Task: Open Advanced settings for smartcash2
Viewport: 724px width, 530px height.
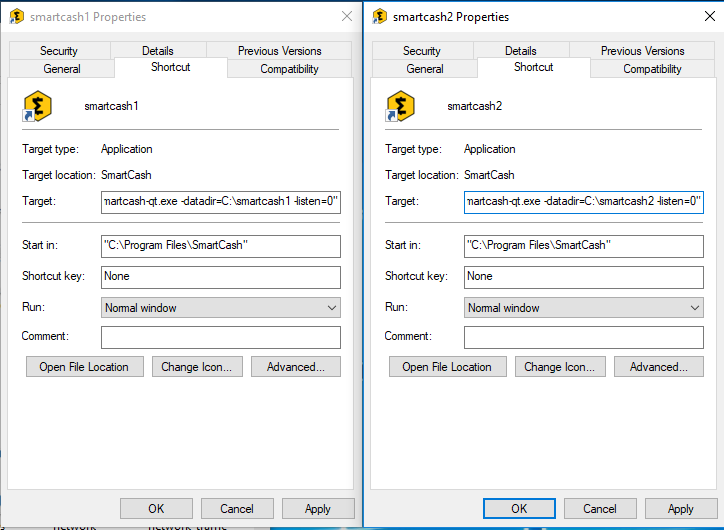Action: (659, 367)
